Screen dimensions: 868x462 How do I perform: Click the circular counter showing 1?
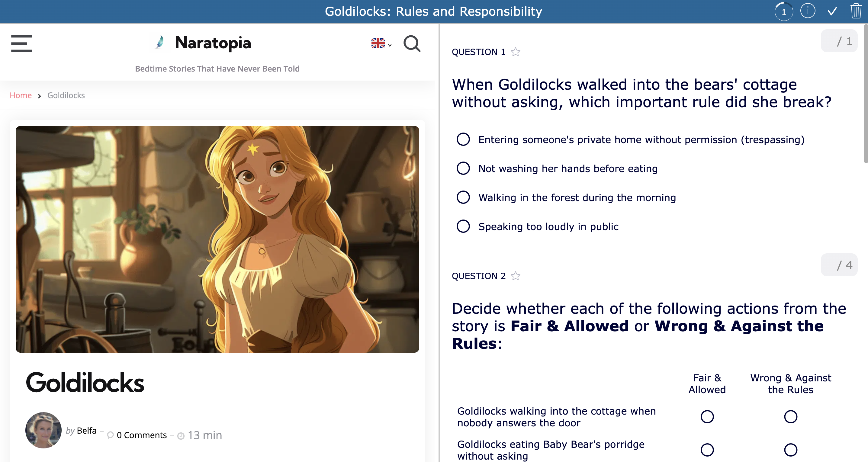[784, 12]
